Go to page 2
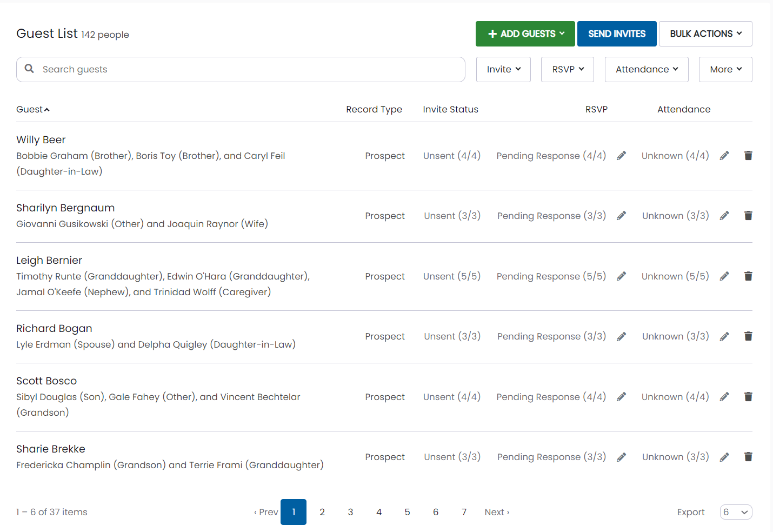 (322, 512)
